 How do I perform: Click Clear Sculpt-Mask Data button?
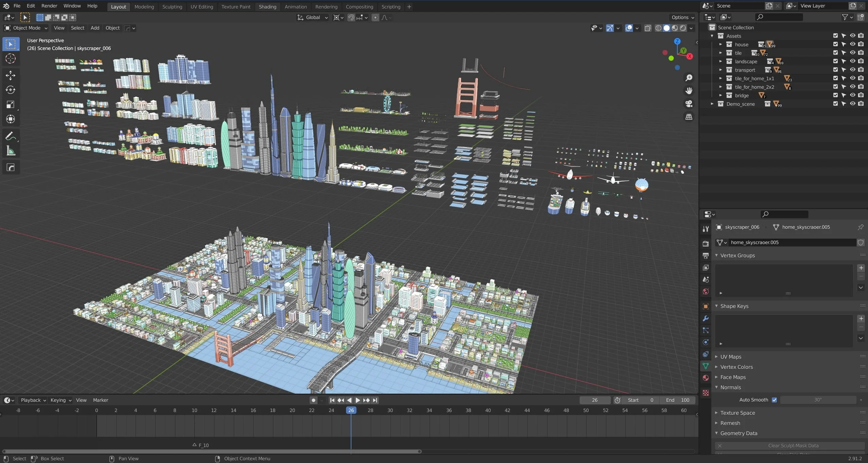coord(790,446)
